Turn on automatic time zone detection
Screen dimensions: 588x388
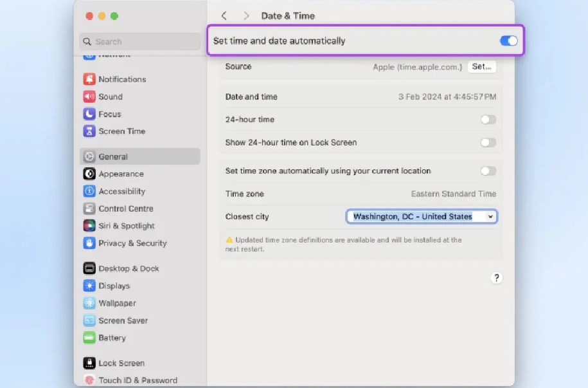tap(488, 171)
